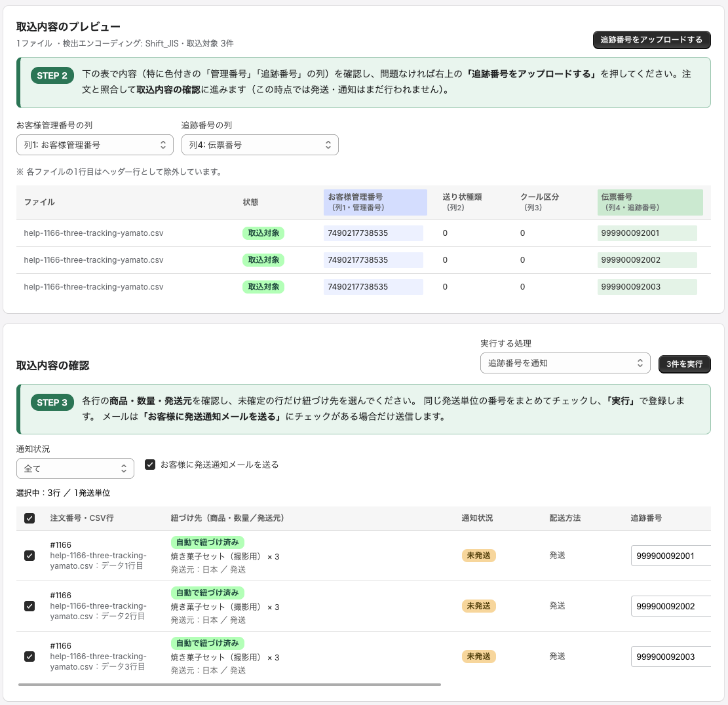Click the 取込内容の確認 heading
Screen dimensions: 728x705
tap(53, 366)
